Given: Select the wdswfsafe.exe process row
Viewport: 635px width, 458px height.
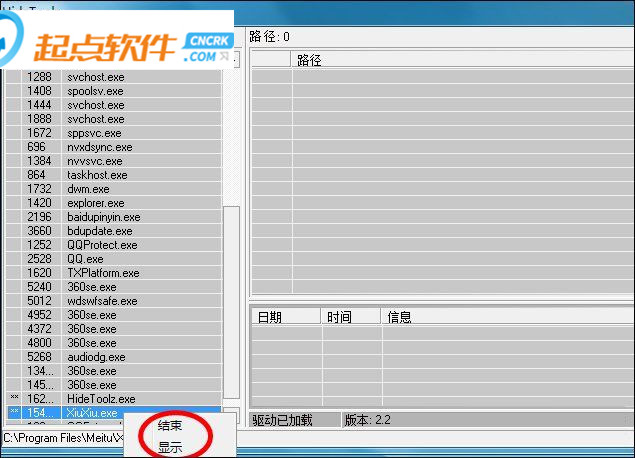Looking at the screenshot, I should [x=114, y=301].
